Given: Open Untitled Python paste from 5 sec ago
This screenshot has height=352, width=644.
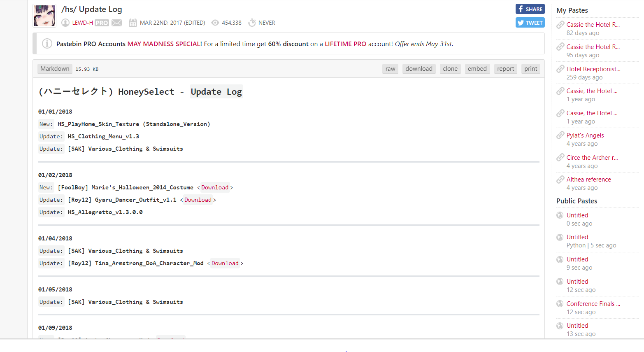Looking at the screenshot, I should (x=577, y=237).
